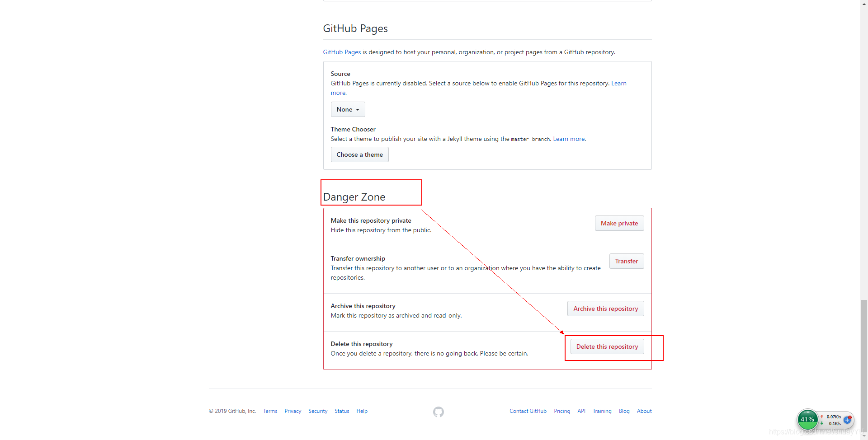Expand the None source dropdown
This screenshot has height=440, width=868.
pos(348,109)
